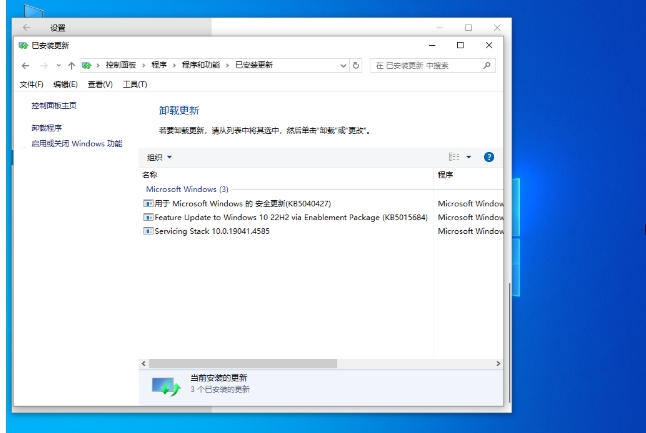The width and height of the screenshot is (646, 433).
Task: Expand the view options dropdown arrow
Action: (x=468, y=157)
